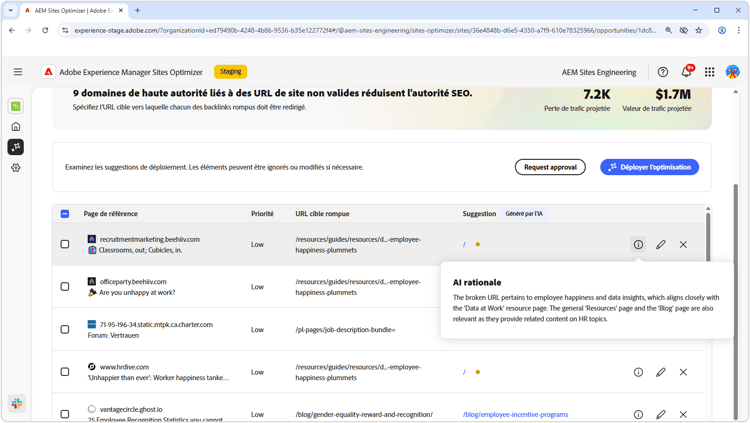The width and height of the screenshot is (750, 423).
Task: Click the URL cible rompue column header
Action: pyautogui.click(x=322, y=214)
